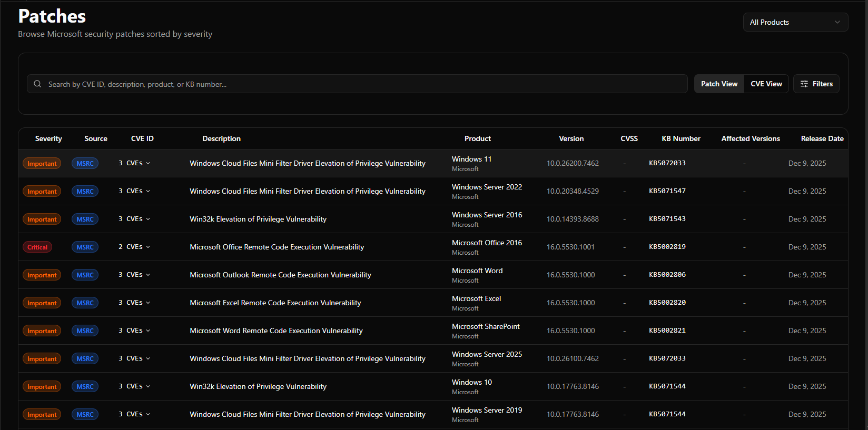868x430 pixels.
Task: Click Microsoft Word Remote Code Execution Vulnerability description
Action: point(276,331)
